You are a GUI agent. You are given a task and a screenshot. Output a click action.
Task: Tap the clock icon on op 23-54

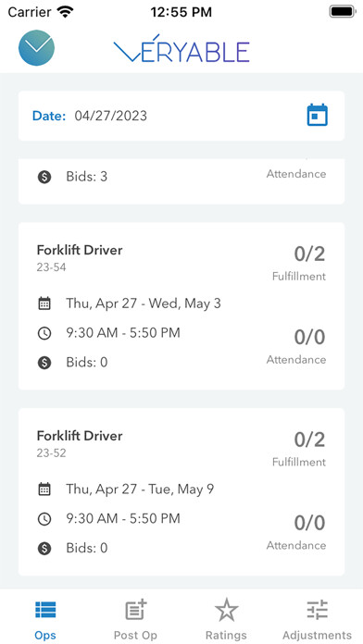(x=44, y=333)
